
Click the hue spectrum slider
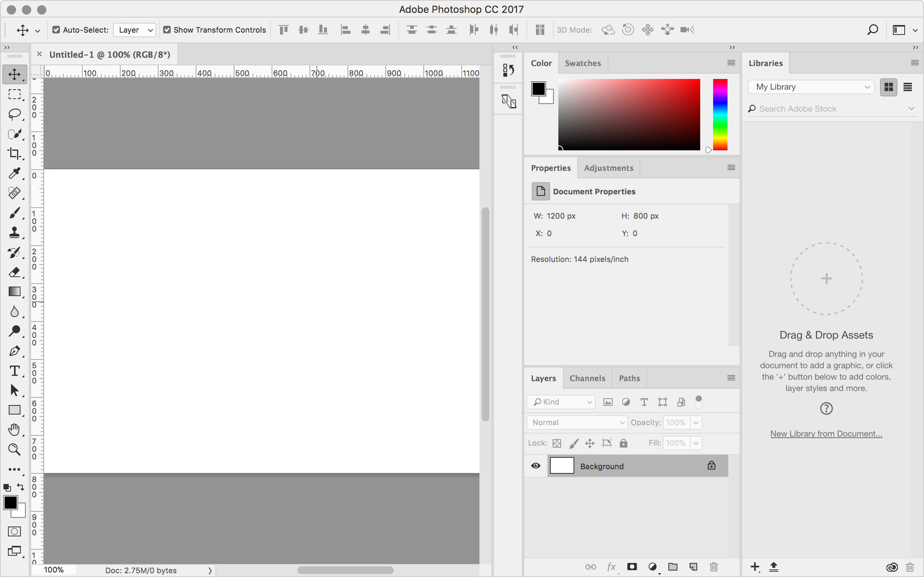(x=720, y=115)
